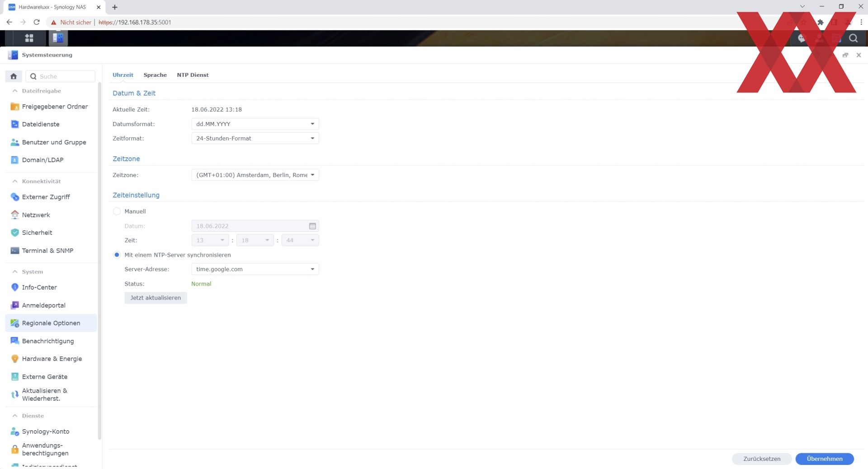Open Anmeldeportal icon
Screen dimensions: 868x469
click(15, 305)
